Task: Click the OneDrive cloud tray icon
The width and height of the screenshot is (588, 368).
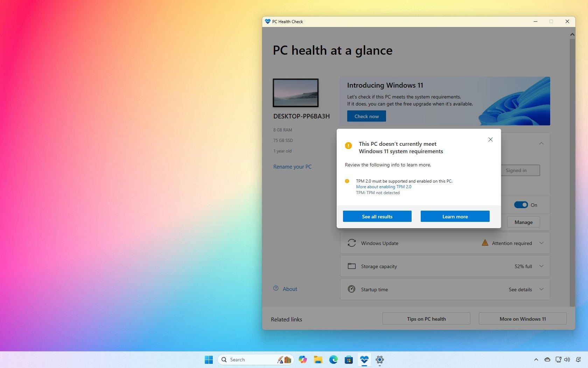Action: pyautogui.click(x=547, y=360)
